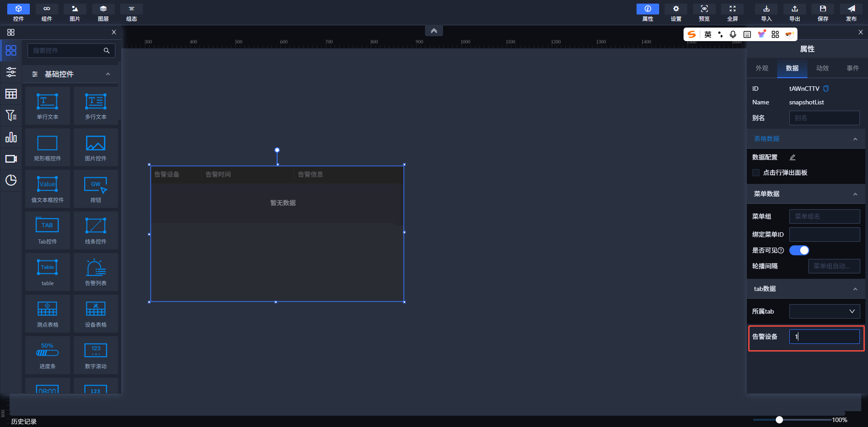Click the 发布 publish button
This screenshot has height=427, width=868.
point(851,12)
